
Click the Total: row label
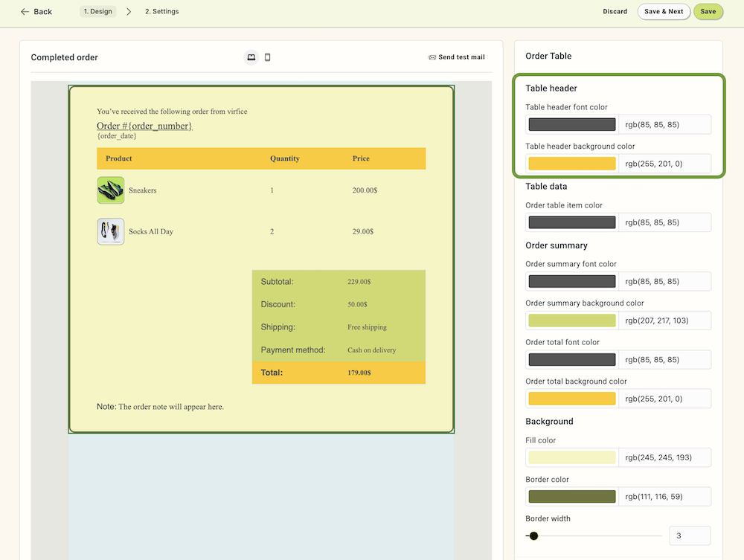click(272, 373)
